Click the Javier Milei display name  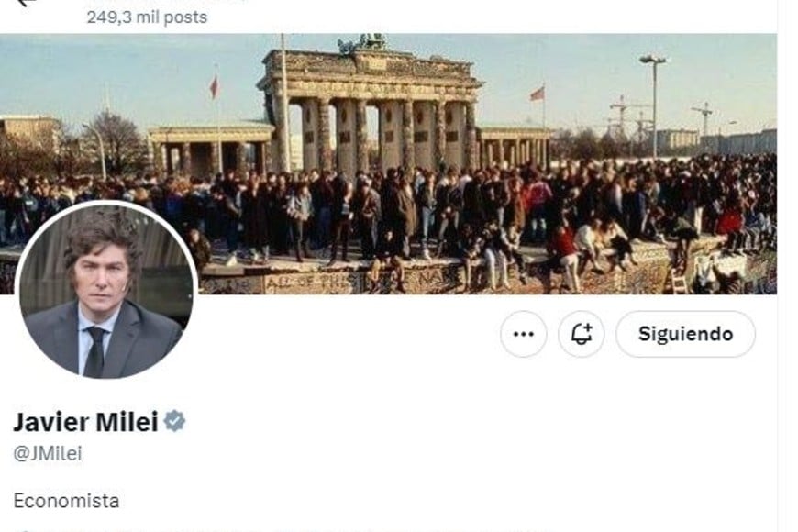[85, 422]
